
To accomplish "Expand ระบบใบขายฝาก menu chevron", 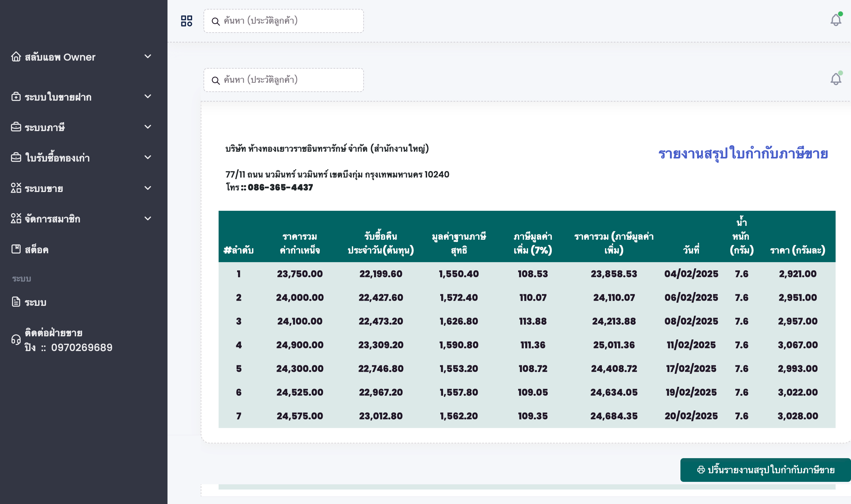I will (x=148, y=96).
